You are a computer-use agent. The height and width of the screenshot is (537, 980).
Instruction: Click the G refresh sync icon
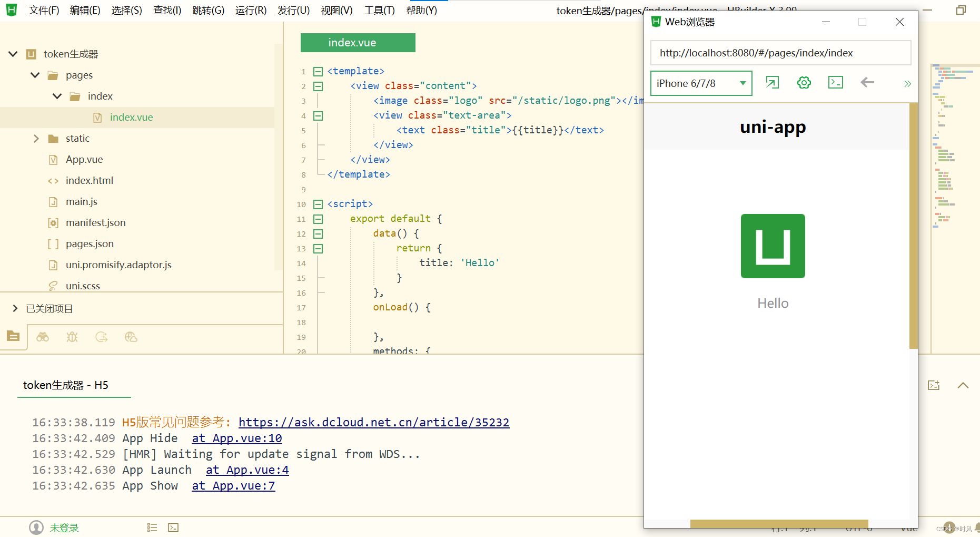[102, 337]
